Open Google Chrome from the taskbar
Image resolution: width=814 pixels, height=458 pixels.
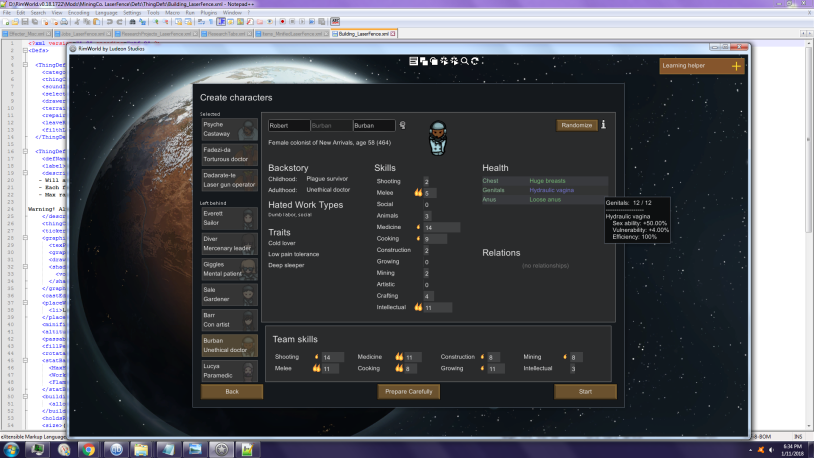(x=88, y=447)
